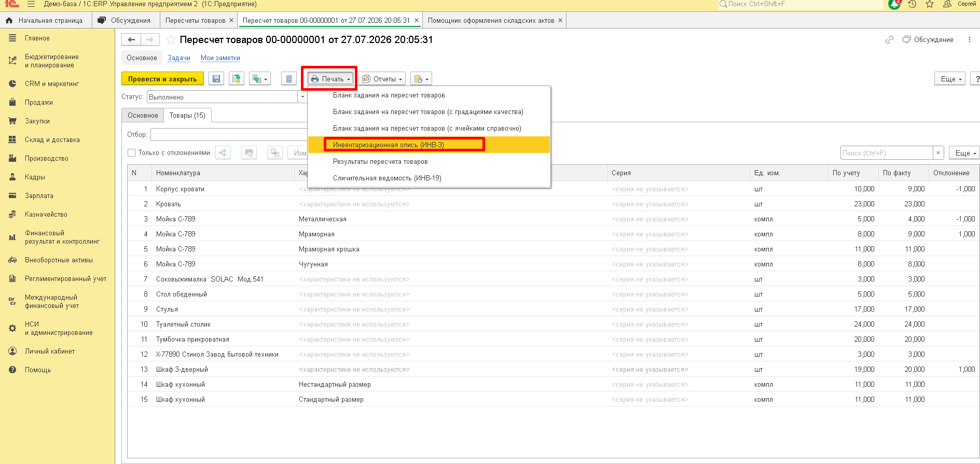
Task: Click the get link chain icon
Action: pos(889,39)
